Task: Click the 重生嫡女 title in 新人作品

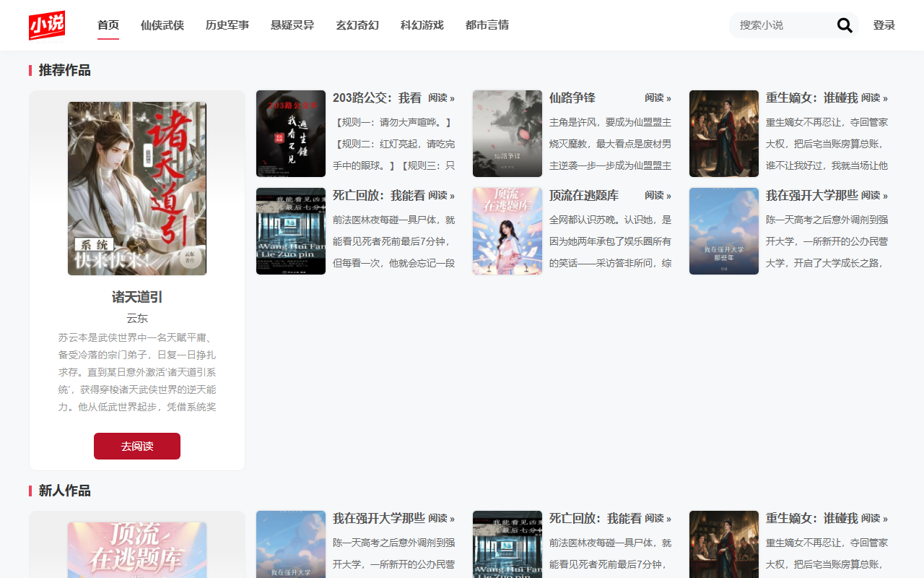Action: [x=812, y=518]
